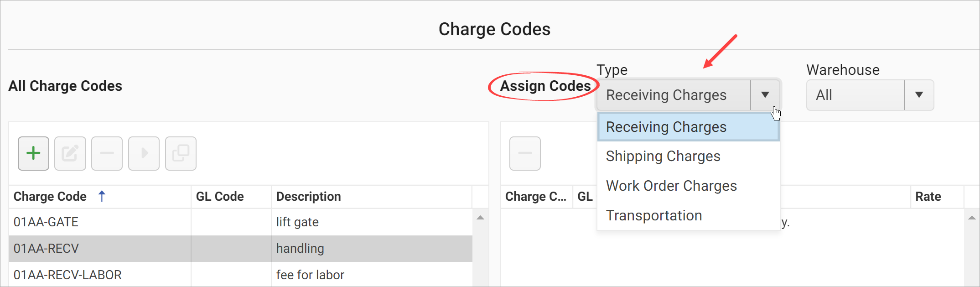
Task: Open the Warehouse dropdown
Action: coord(919,95)
